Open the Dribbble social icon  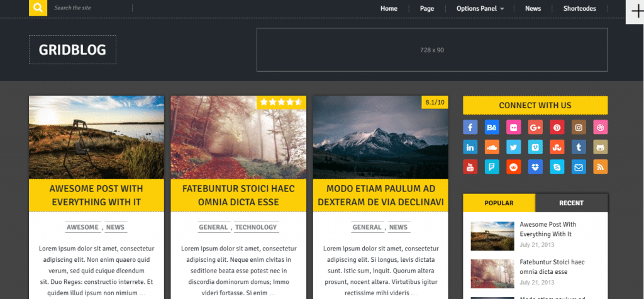click(x=601, y=128)
